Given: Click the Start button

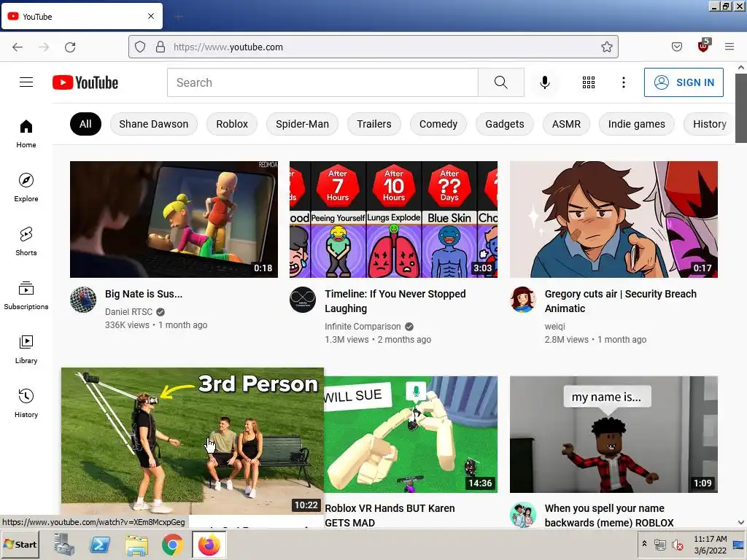Looking at the screenshot, I should point(20,545).
